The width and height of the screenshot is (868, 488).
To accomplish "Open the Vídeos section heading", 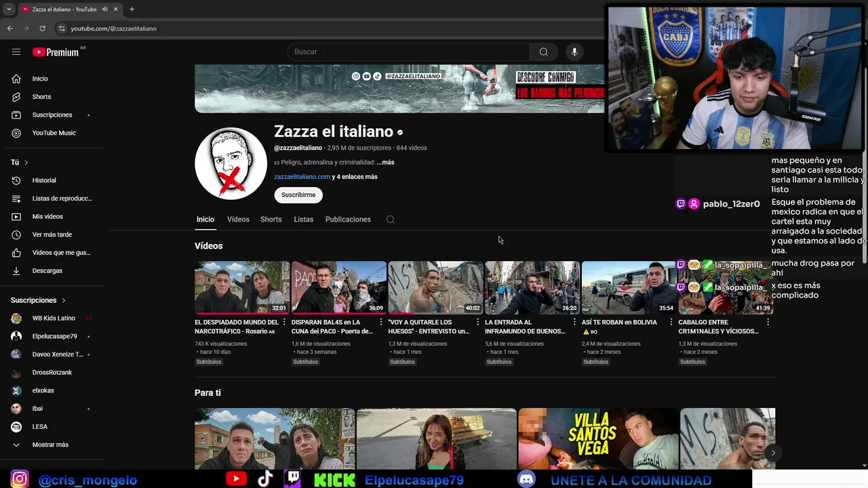I will pyautogui.click(x=208, y=246).
